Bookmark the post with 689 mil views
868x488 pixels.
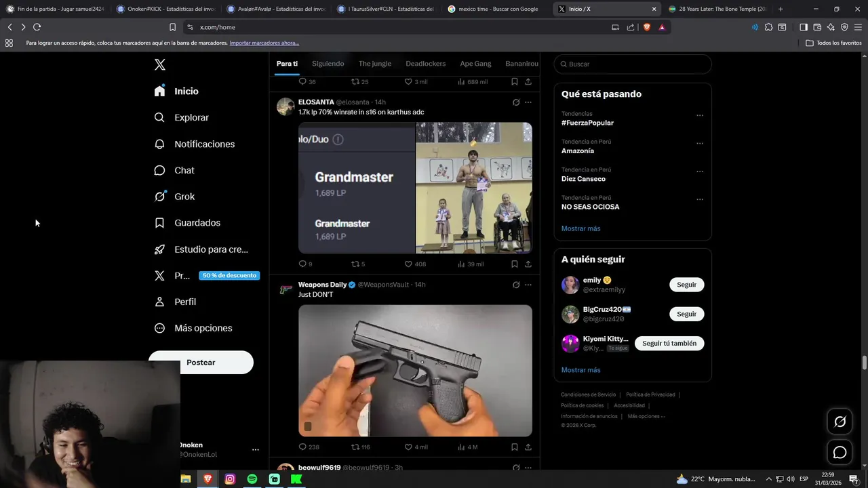[x=515, y=81]
